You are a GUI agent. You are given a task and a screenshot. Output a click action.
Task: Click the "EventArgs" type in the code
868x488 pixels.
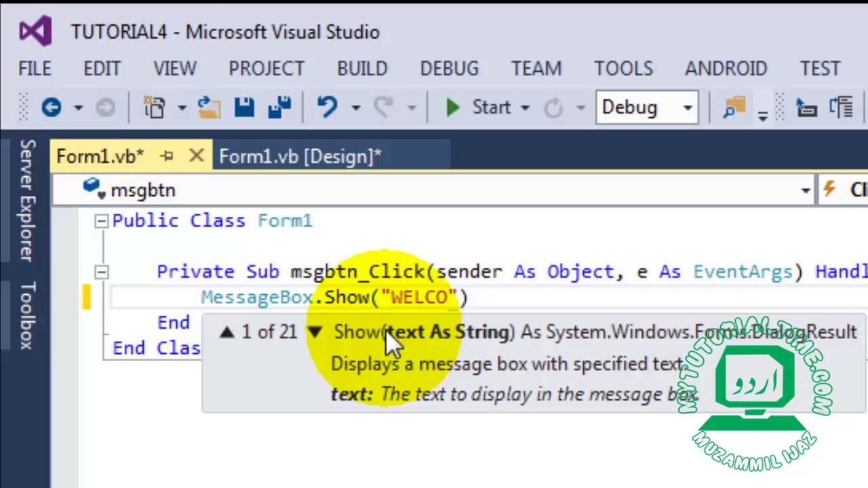743,272
